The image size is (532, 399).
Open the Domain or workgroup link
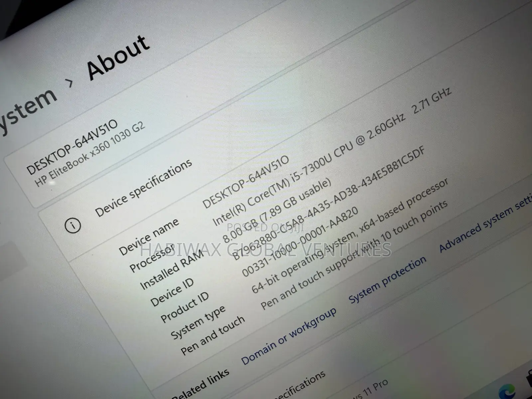289,336
